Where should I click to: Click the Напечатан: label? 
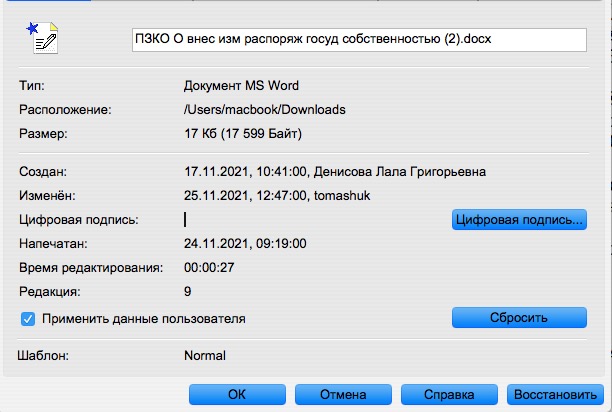[x=53, y=243]
